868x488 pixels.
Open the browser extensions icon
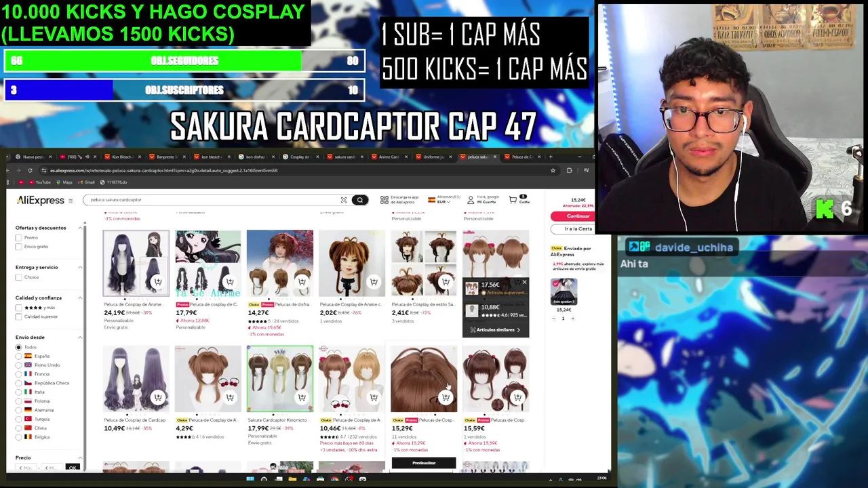(569, 170)
